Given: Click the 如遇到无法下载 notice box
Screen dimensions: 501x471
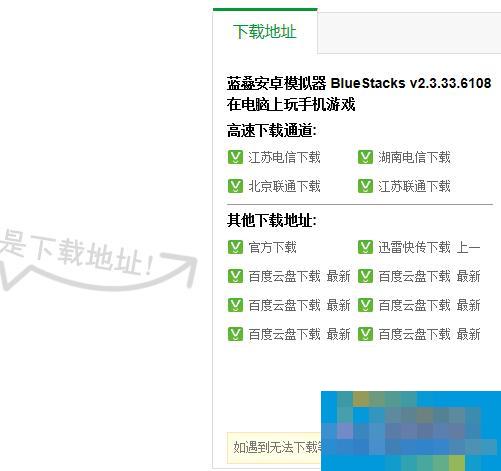Looking at the screenshot, I should click(x=274, y=448).
